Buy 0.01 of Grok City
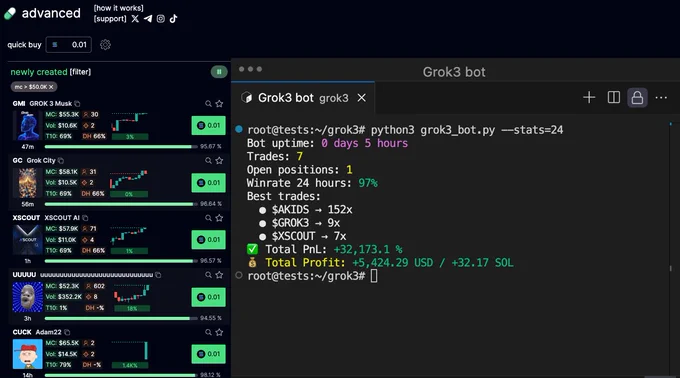The image size is (680, 378). (x=209, y=182)
